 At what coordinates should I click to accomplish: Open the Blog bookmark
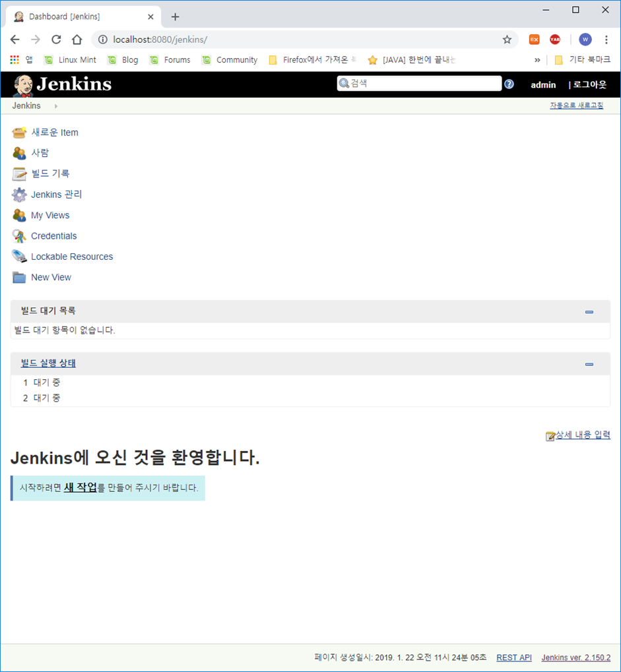point(123,60)
